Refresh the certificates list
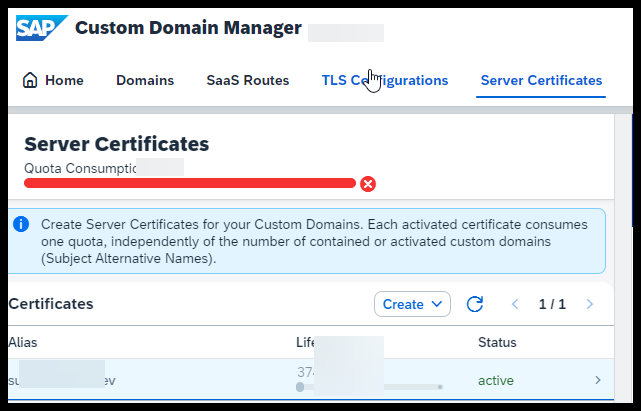The width and height of the screenshot is (641, 411). 475,304
